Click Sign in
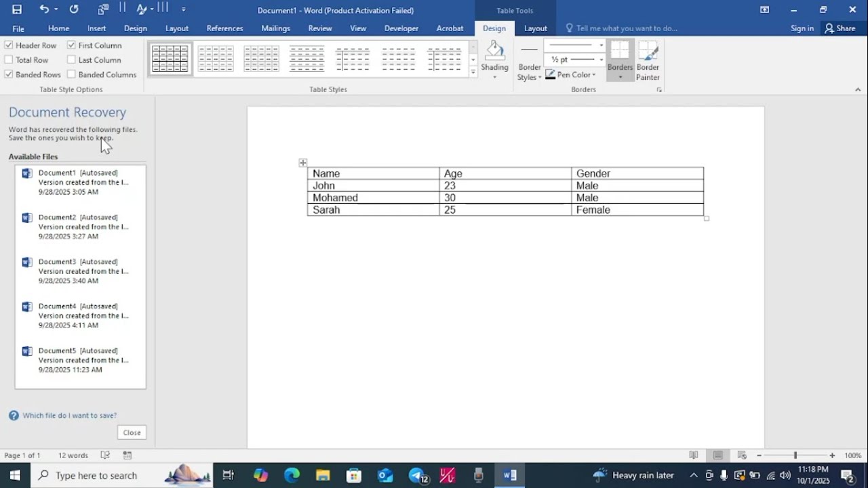This screenshot has height=488, width=868. point(802,28)
